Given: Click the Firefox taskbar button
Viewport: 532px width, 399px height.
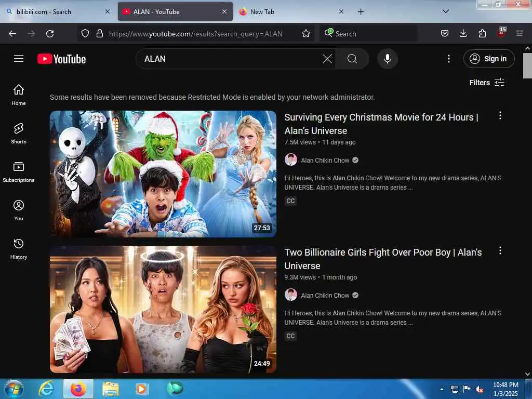Looking at the screenshot, I should click(x=78, y=389).
